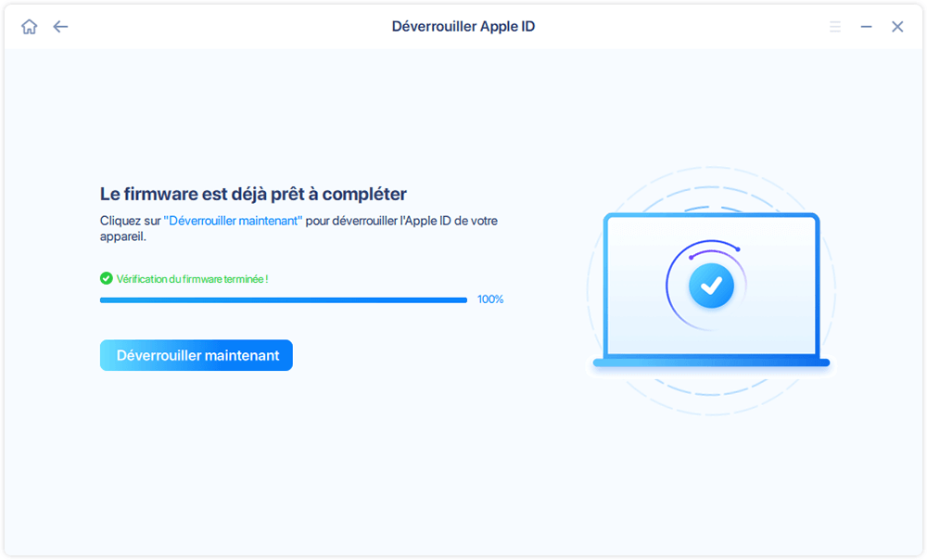Image resolution: width=927 pixels, height=560 pixels.
Task: Click the firmware completion progress bar
Action: (283, 299)
